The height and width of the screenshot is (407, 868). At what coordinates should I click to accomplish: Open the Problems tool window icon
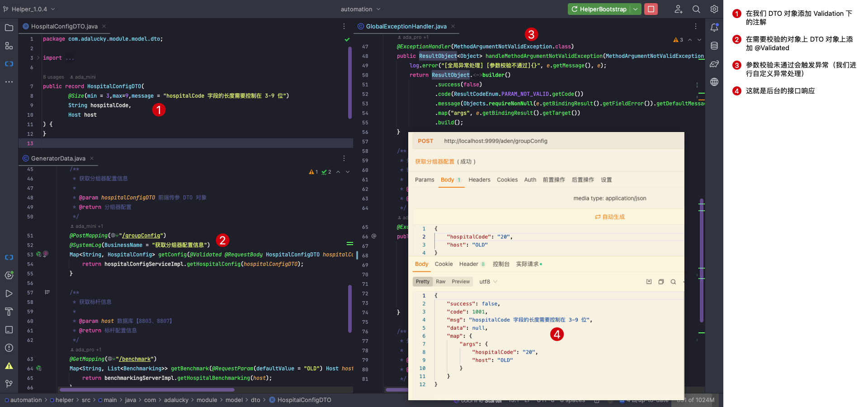pos(9,348)
